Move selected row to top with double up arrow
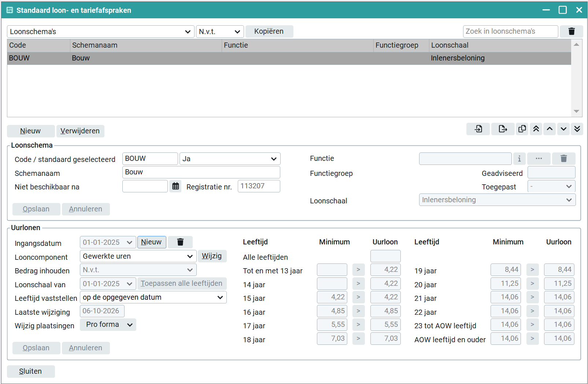Image resolution: width=588 pixels, height=384 pixels. (536, 129)
